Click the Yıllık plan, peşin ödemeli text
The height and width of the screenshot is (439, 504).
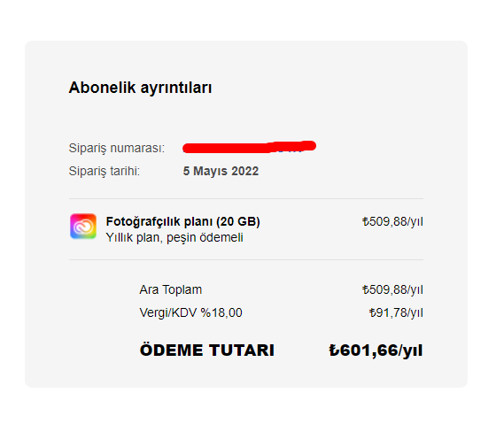point(174,238)
